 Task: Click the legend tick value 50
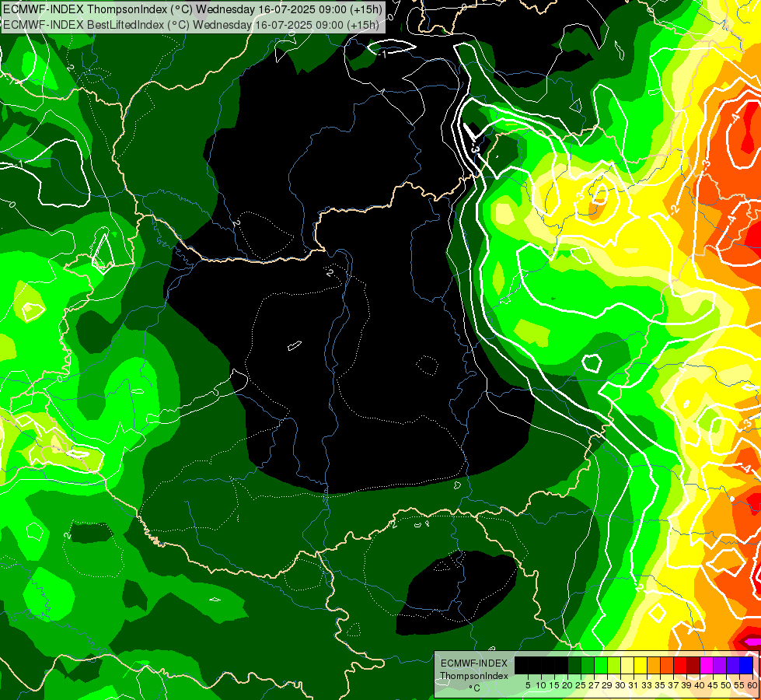click(x=726, y=685)
